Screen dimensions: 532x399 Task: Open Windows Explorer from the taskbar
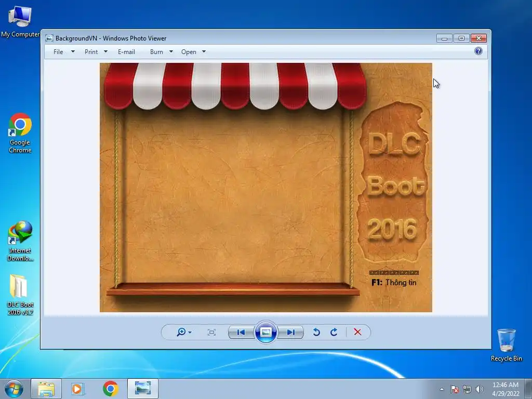[46, 389]
